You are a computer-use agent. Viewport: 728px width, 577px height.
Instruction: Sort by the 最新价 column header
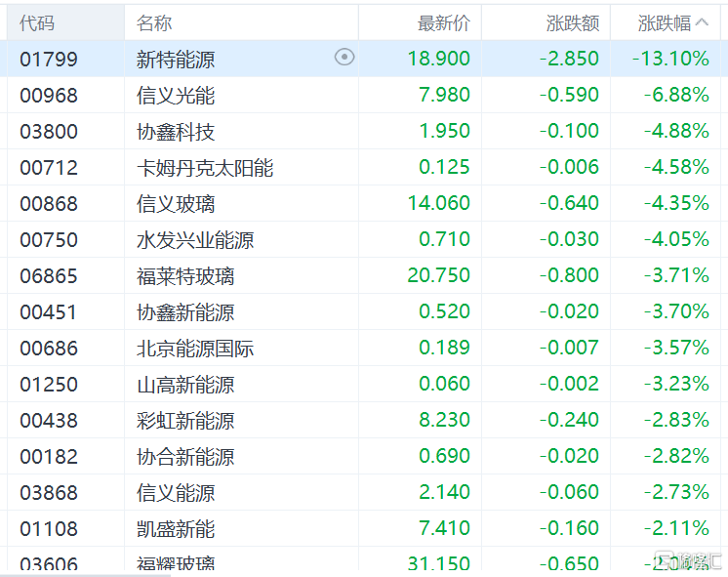pyautogui.click(x=443, y=22)
